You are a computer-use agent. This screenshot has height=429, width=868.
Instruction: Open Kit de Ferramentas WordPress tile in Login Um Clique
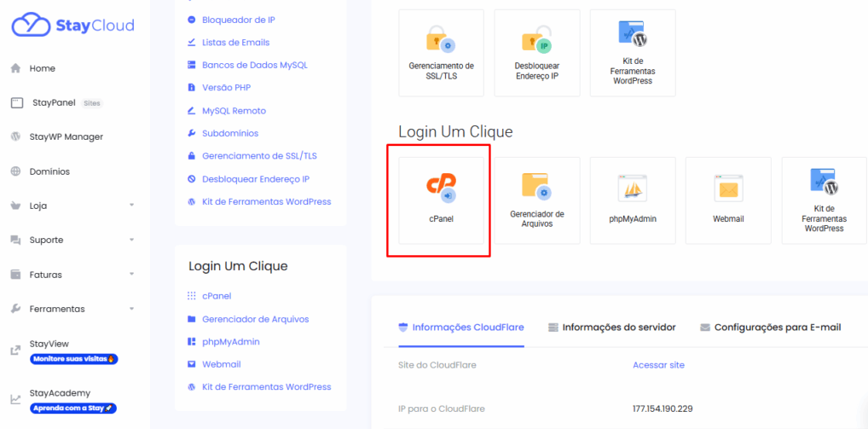823,200
